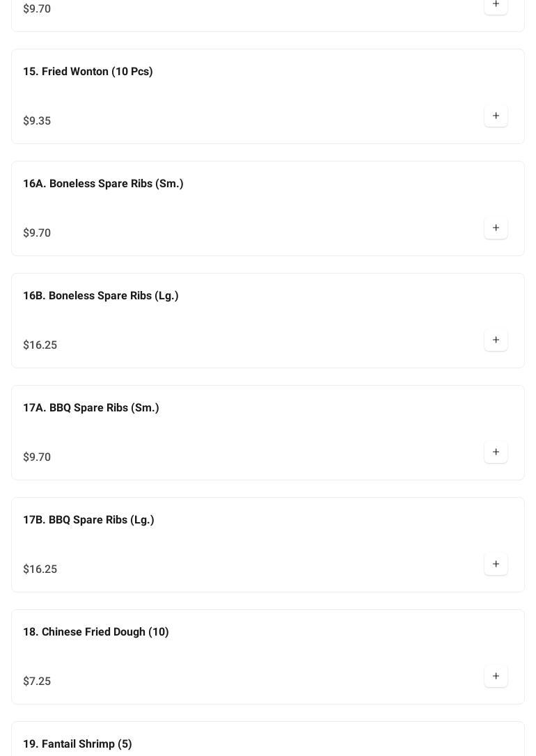
Task: Add Fried Wonton (10 Pcs) to order
Action: click(496, 116)
